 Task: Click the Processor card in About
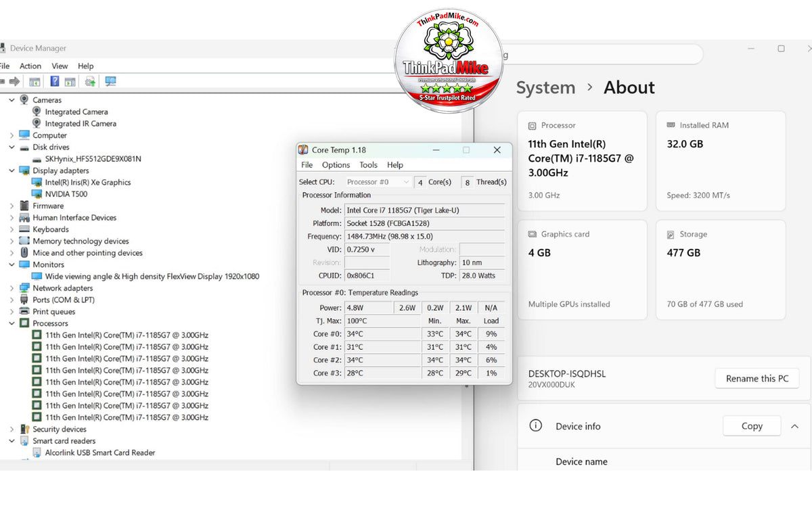582,162
